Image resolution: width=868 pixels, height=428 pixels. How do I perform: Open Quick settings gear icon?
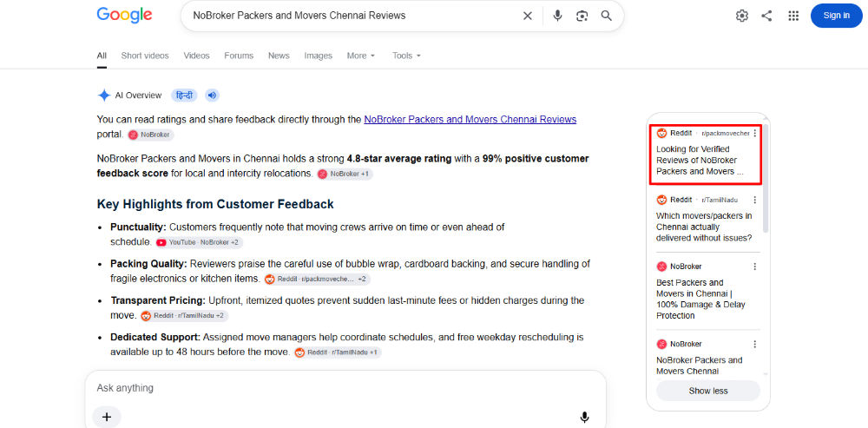(742, 16)
